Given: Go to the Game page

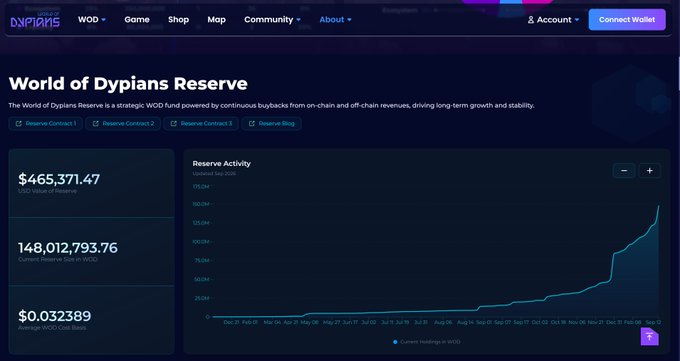Looking at the screenshot, I should coord(137,20).
